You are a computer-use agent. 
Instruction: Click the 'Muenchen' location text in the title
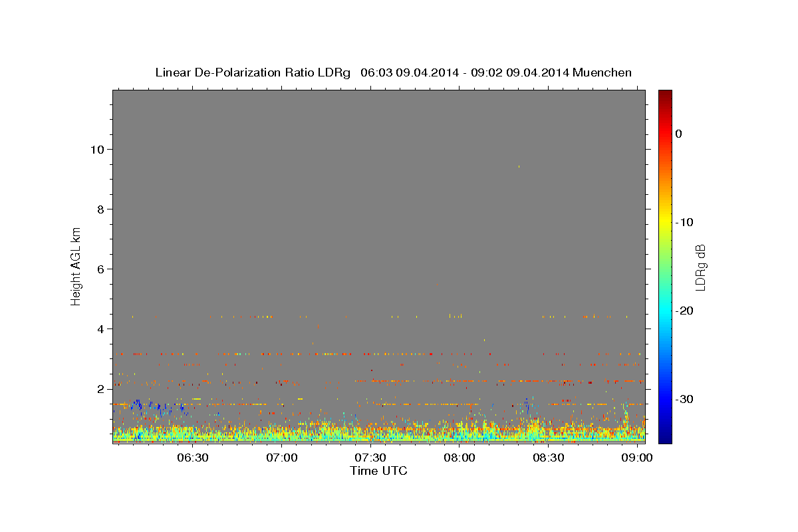tap(602, 72)
